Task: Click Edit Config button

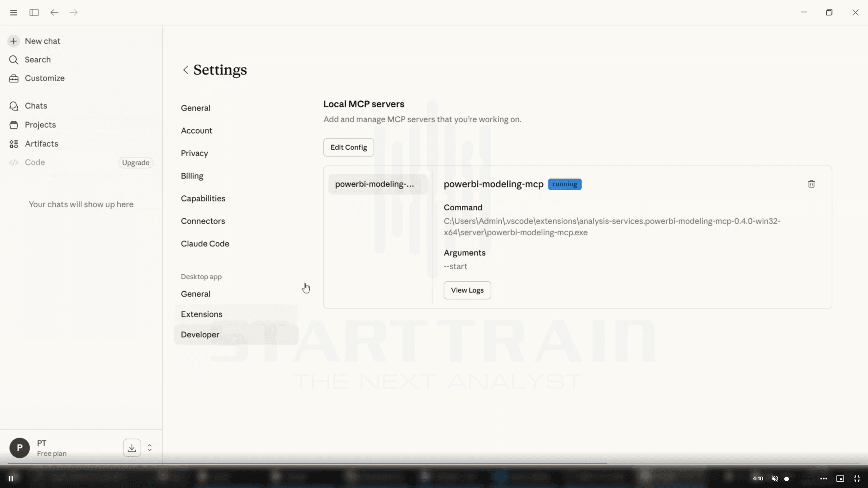Action: pos(348,147)
